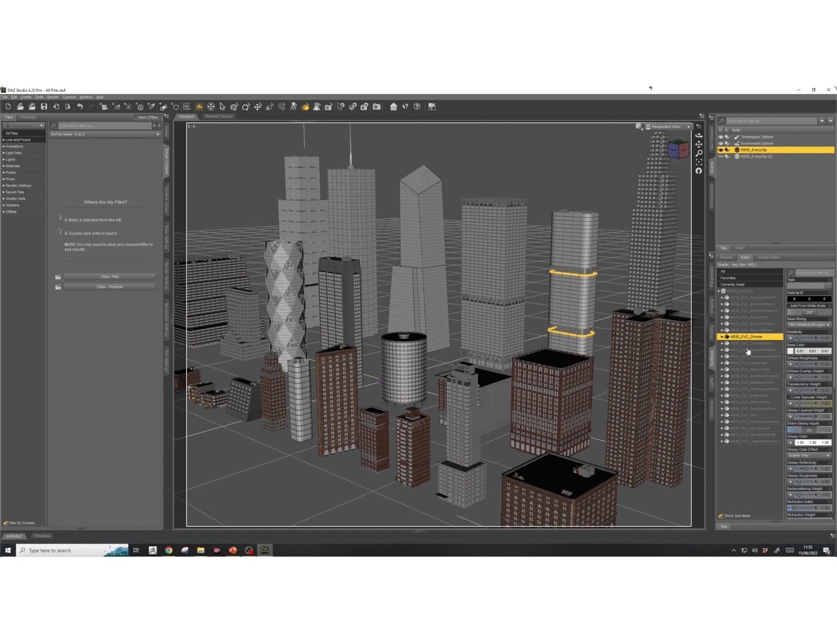This screenshot has width=837, height=644.
Task: Click the viewport pan navigation icon
Action: click(x=699, y=144)
